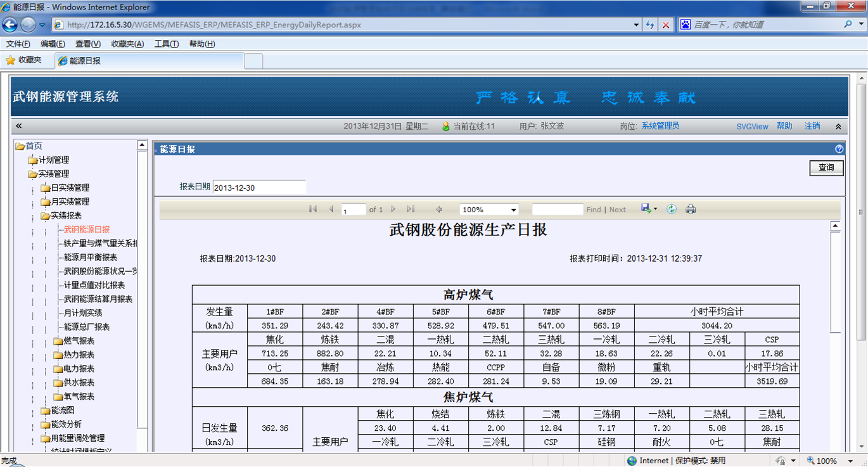Click the sidebar tree vertical scrollbar
Image resolution: width=868 pixels, height=467 pixels.
pos(143,288)
